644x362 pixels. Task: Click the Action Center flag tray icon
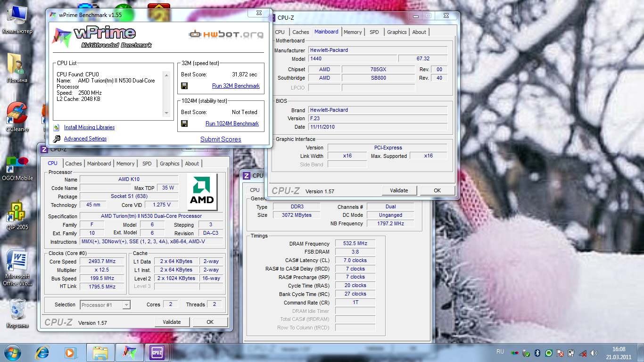[560, 353]
